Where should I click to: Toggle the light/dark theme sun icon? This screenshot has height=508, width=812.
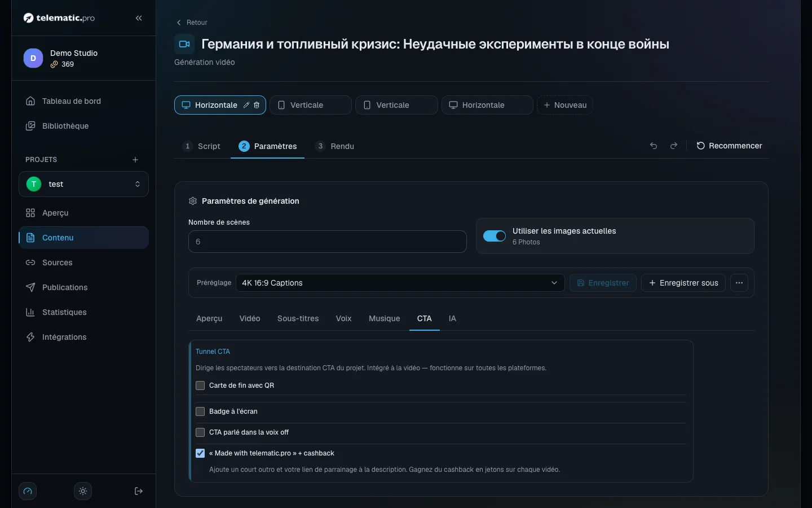(x=83, y=491)
